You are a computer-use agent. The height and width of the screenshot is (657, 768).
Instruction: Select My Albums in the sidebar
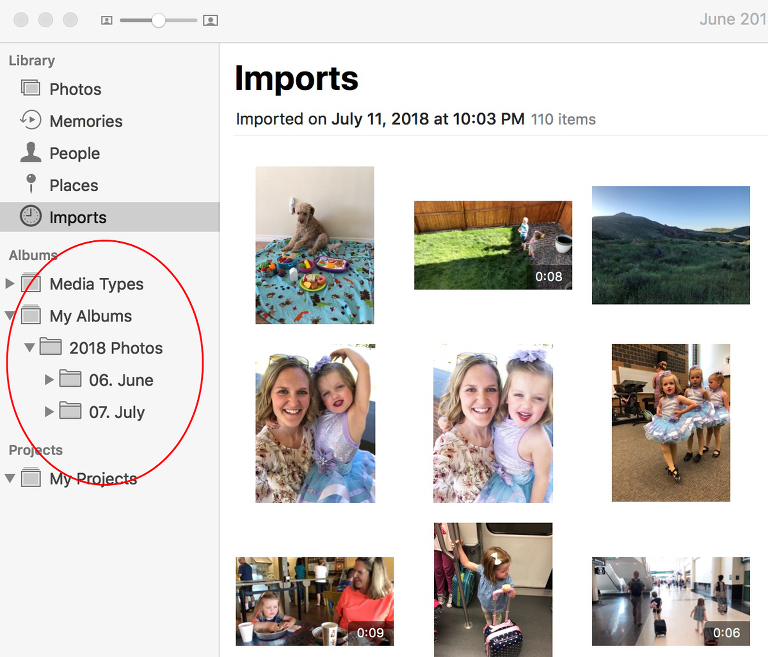(91, 316)
